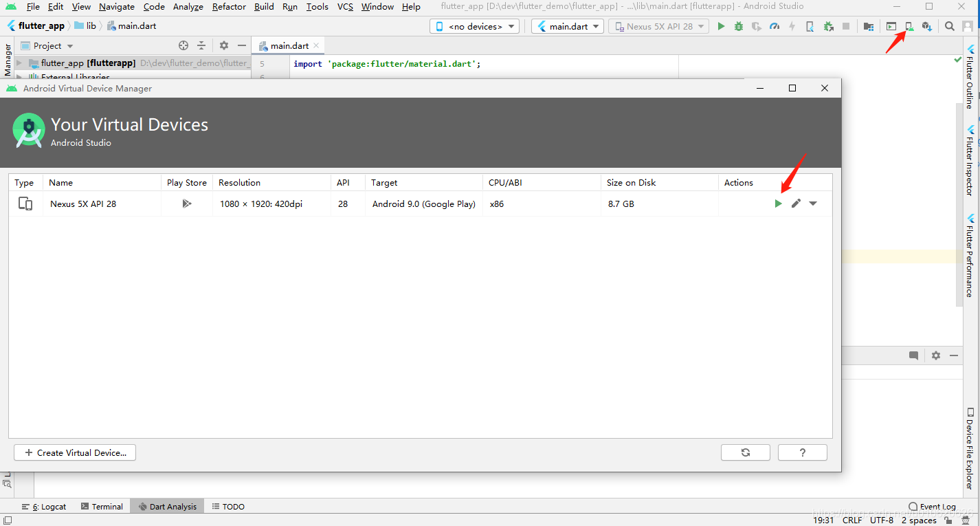This screenshot has height=526, width=980.
Task: Select the Dart Analysis tool window tab
Action: pyautogui.click(x=167, y=506)
